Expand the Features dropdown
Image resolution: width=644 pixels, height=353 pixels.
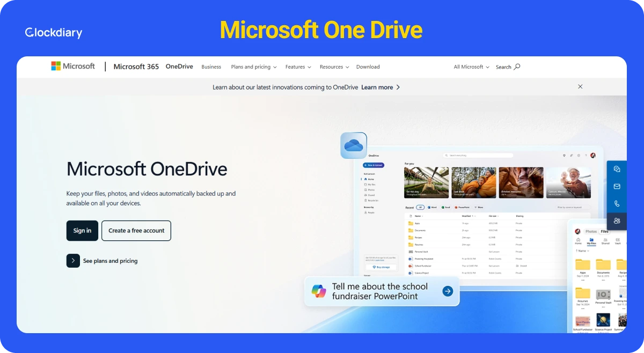(x=298, y=67)
